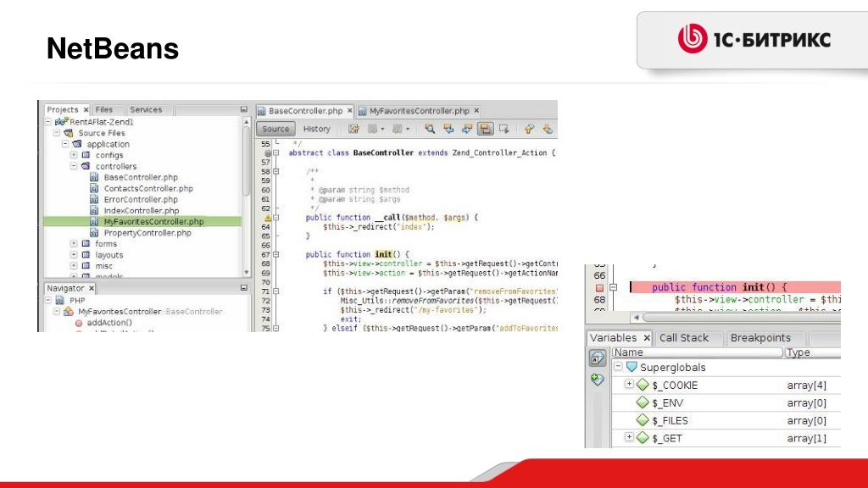Collapse the PHP node in Navigator
Viewport: 868px width, 488px height.
48,301
